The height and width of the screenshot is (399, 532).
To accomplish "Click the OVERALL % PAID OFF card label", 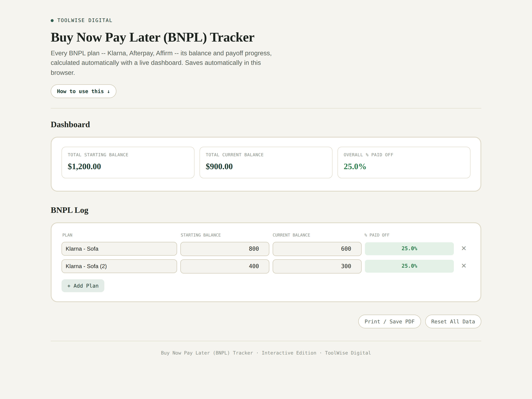I will 368,155.
